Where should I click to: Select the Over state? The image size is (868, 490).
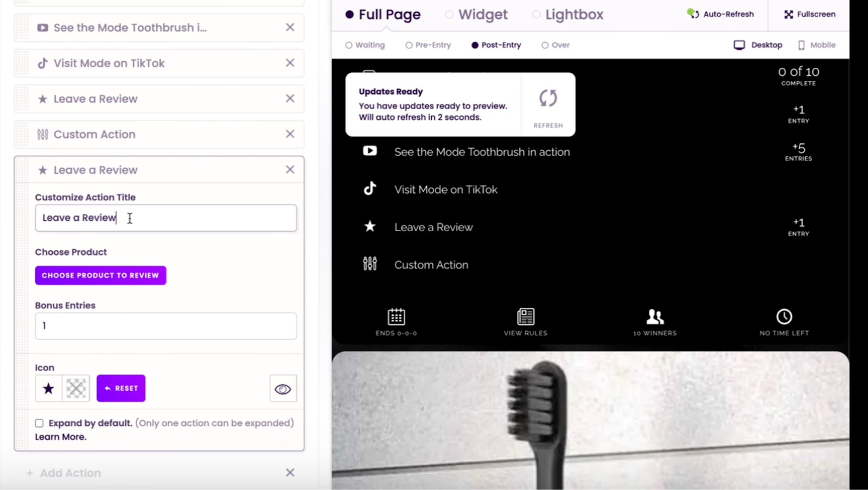tap(556, 45)
